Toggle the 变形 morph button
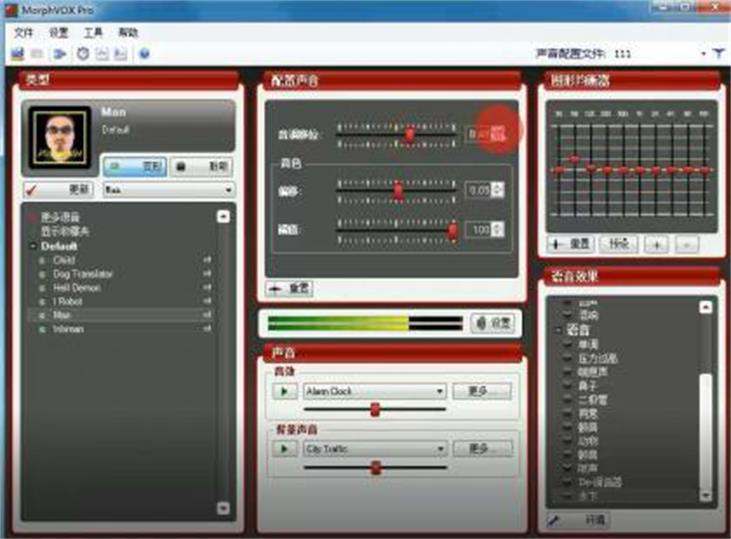The height and width of the screenshot is (539, 731). pos(135,166)
